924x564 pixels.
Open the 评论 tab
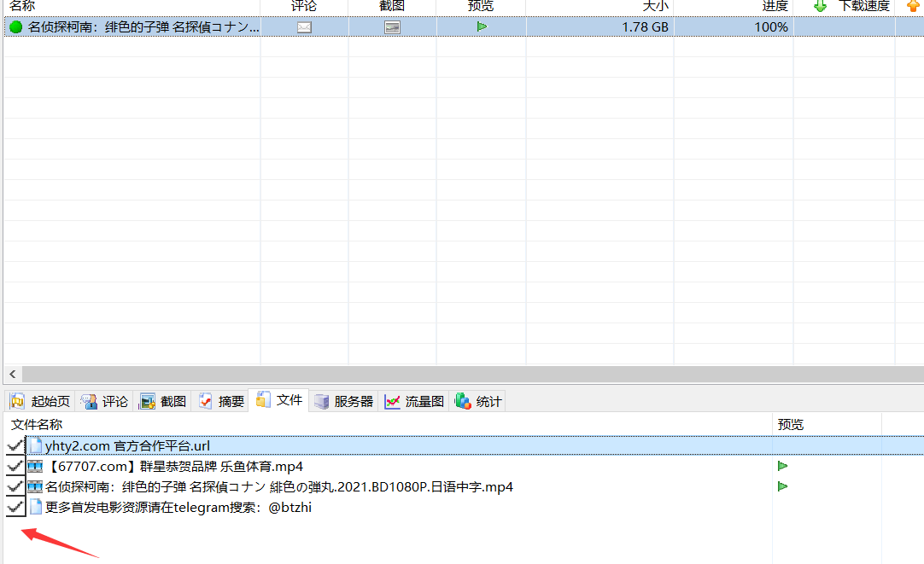pos(104,402)
